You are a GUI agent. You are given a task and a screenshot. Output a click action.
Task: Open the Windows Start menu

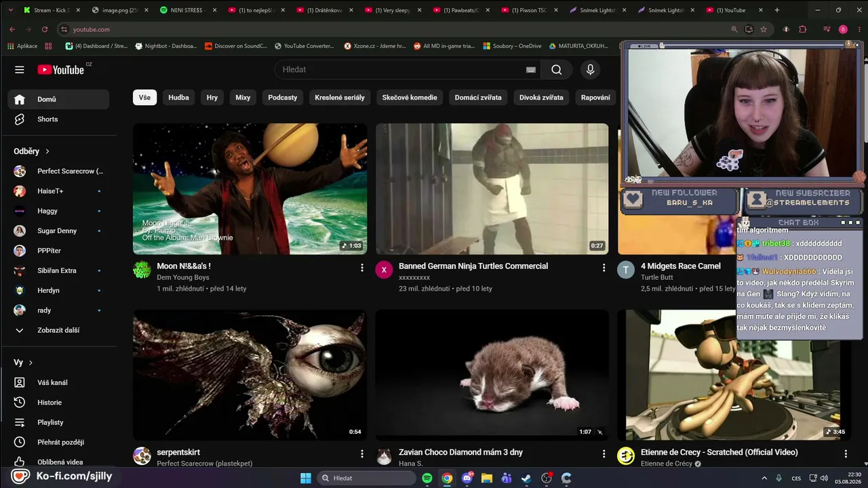pos(305,478)
